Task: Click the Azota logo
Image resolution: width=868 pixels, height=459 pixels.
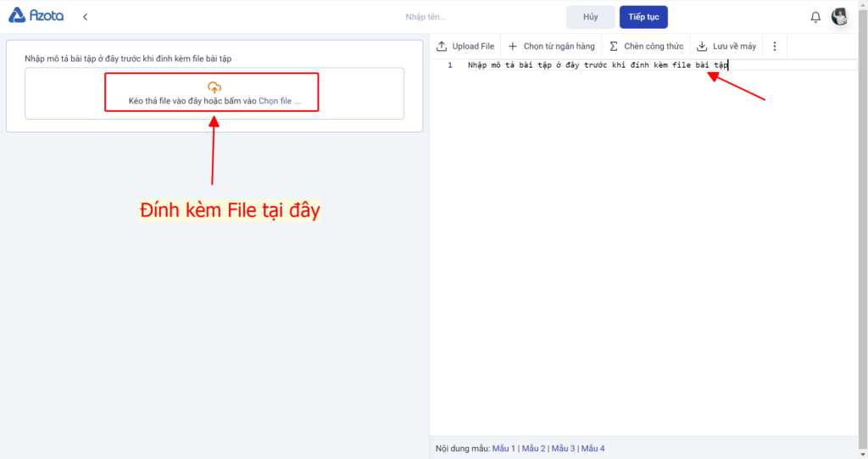Action: 36,15
